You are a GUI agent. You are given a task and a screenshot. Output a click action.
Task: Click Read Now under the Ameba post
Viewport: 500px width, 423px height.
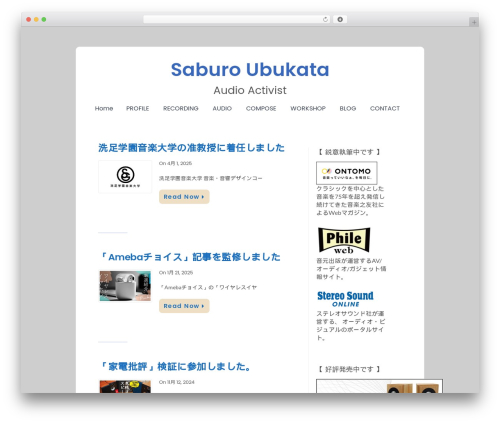pyautogui.click(x=184, y=306)
